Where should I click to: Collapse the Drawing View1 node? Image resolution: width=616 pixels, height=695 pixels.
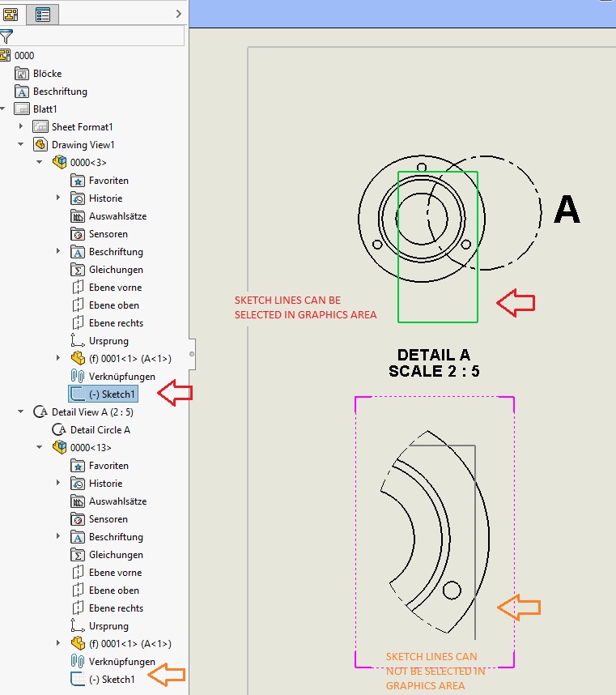21,144
